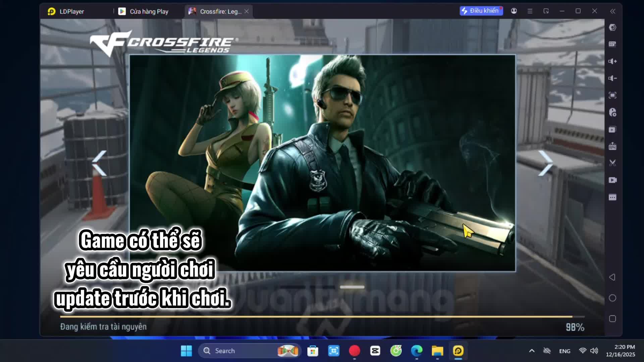Click the ENG language indicator

pos(565,351)
